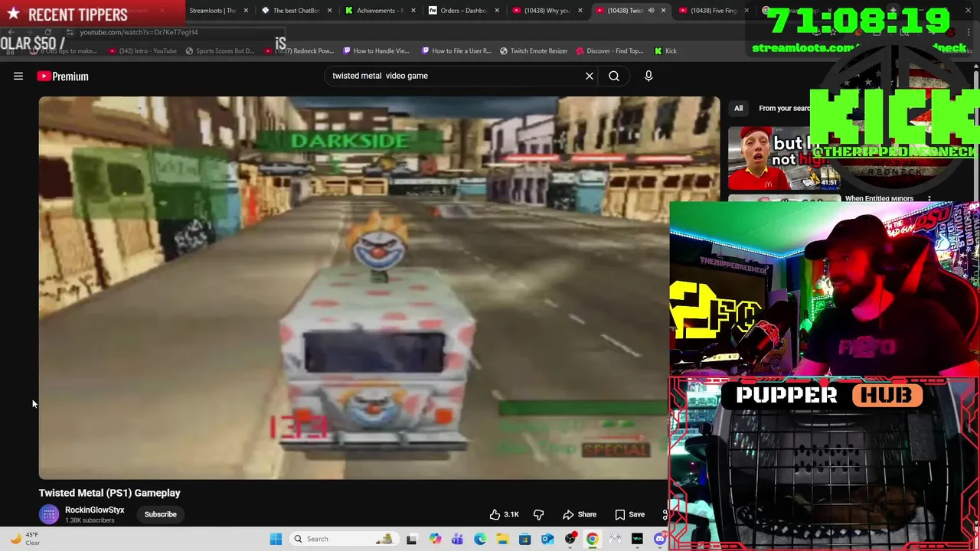This screenshot has height=551, width=980.
Task: Open the options menu for When Entitled Minors
Action: click(929, 199)
